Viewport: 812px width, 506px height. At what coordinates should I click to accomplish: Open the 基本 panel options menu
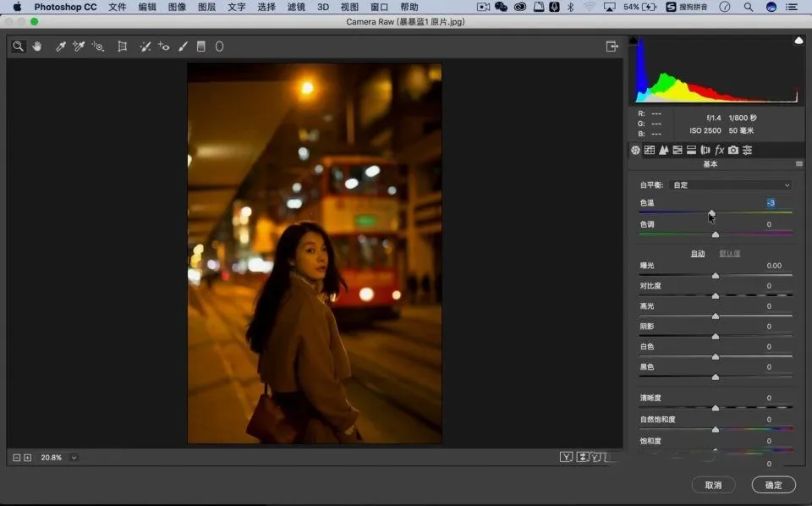[798, 164]
